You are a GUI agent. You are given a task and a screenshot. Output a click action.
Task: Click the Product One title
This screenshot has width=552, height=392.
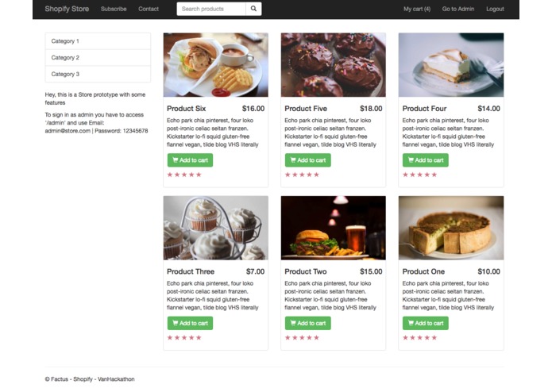pyautogui.click(x=423, y=271)
